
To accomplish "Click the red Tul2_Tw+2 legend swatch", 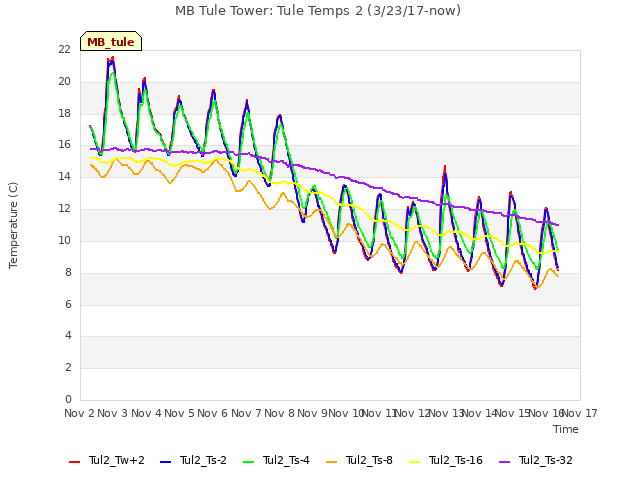I will [x=74, y=462].
